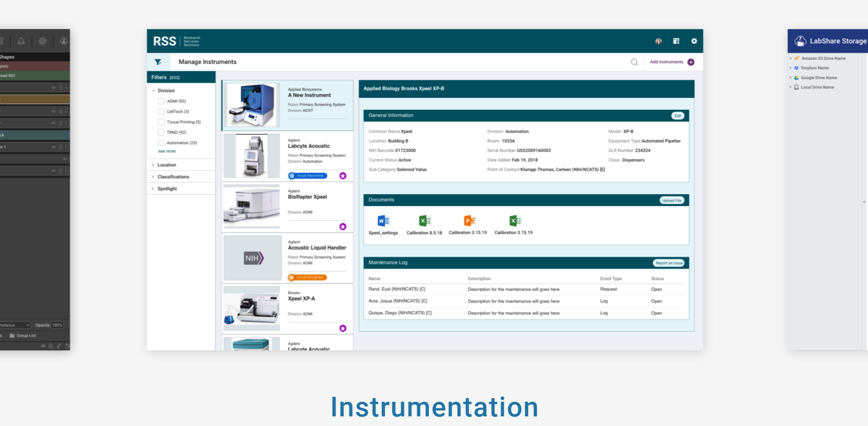Click the Upload File button
868x426 pixels.
pyautogui.click(x=671, y=201)
